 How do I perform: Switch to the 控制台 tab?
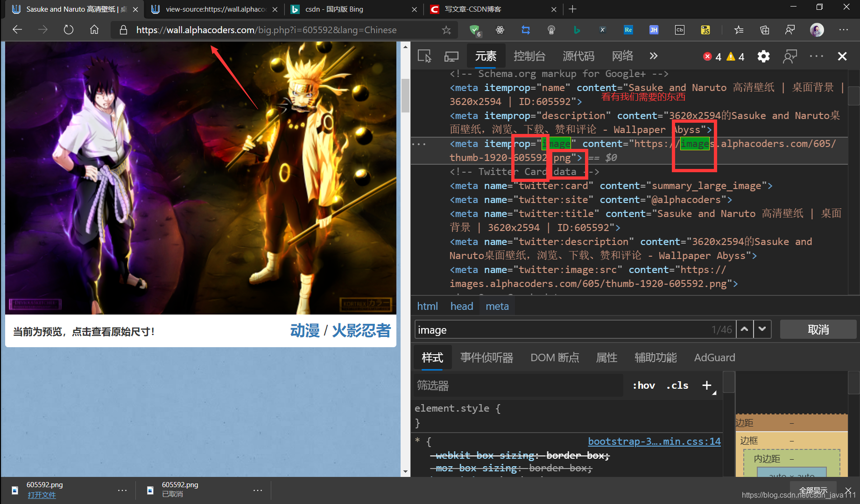(x=529, y=56)
